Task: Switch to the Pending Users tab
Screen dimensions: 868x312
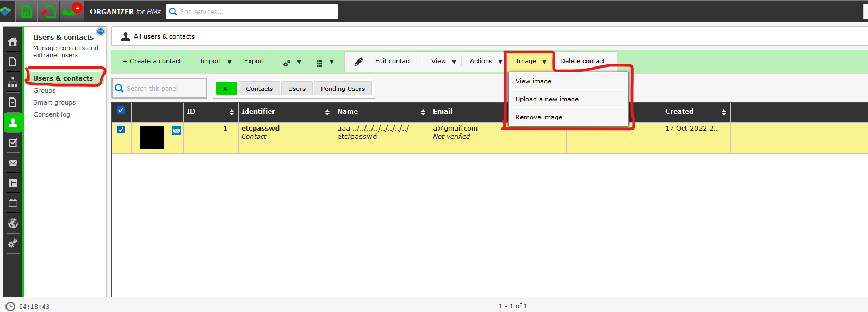Action: [343, 89]
